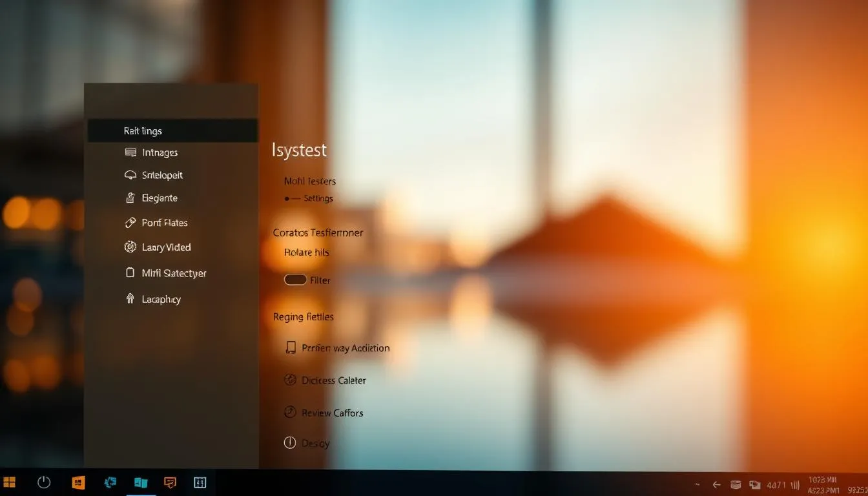Toggle the Filter switch

[x=295, y=280]
